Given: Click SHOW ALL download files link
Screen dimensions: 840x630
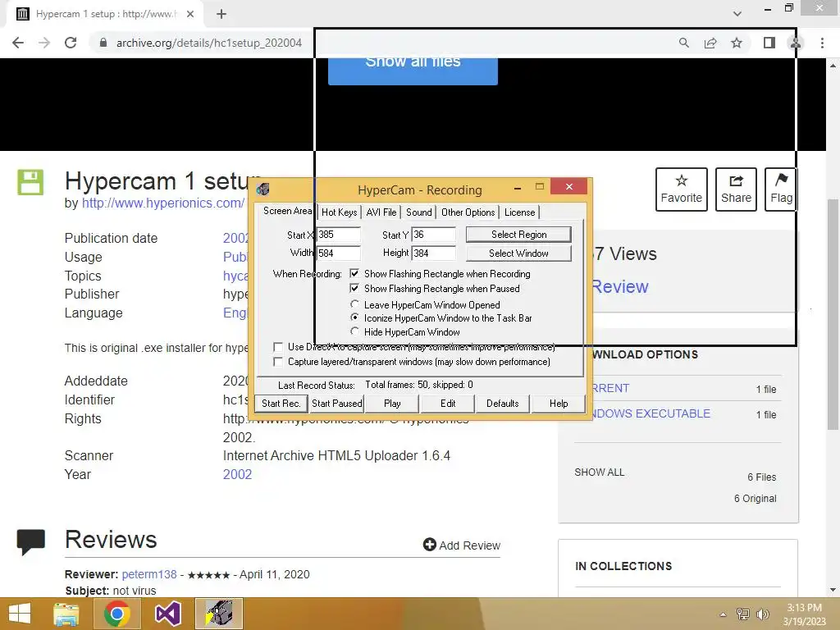Looking at the screenshot, I should 600,472.
